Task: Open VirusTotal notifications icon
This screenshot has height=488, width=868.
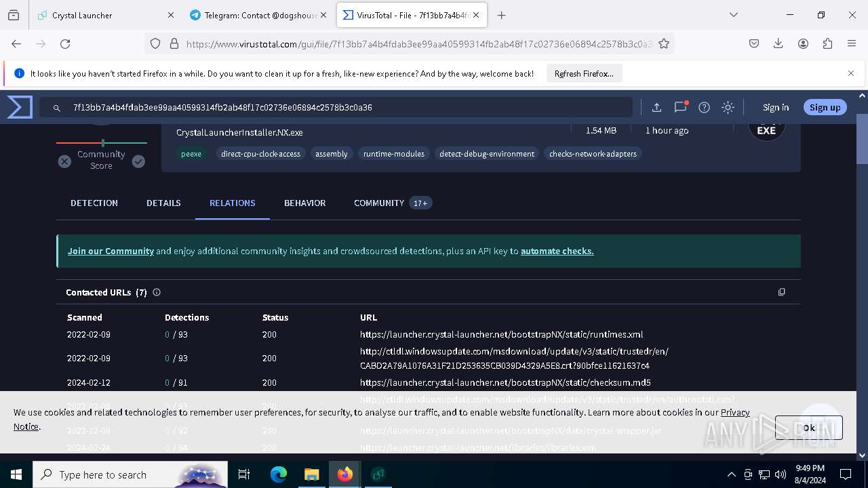Action: coord(680,107)
